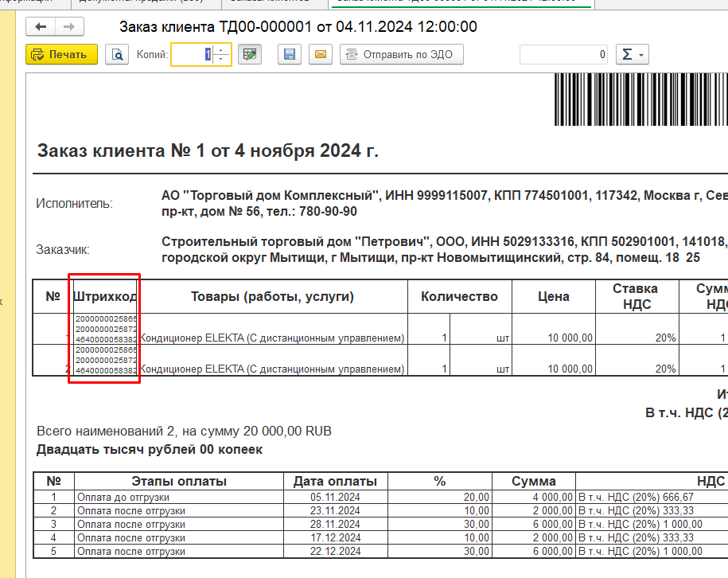Click the Штрихкод column header
Viewport: 728px width, 578px height.
[x=105, y=296]
